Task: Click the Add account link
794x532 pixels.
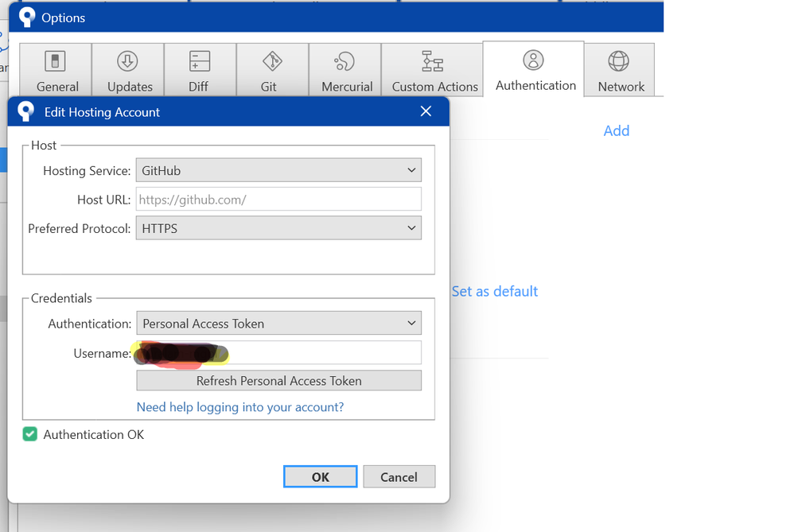Action: coord(617,130)
